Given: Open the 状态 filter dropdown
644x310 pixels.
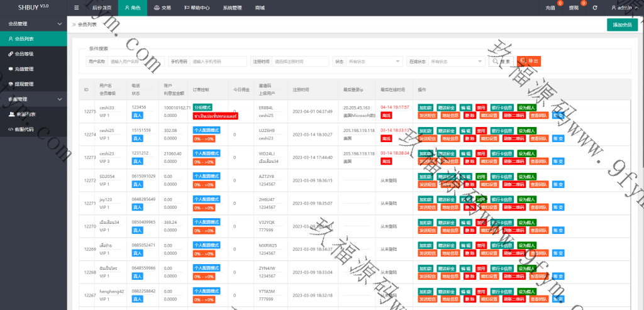Looking at the screenshot, I should [x=375, y=62].
